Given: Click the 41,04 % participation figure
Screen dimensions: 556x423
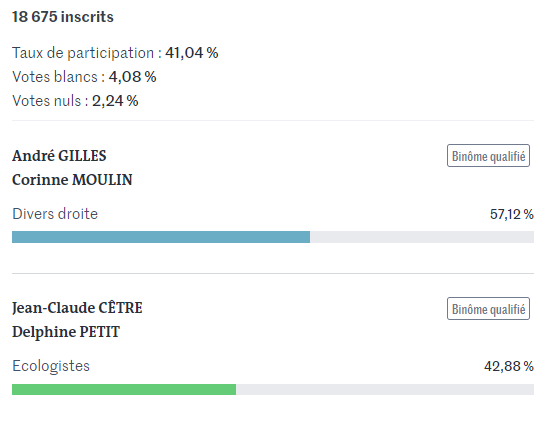Looking at the screenshot, I should point(191,53).
